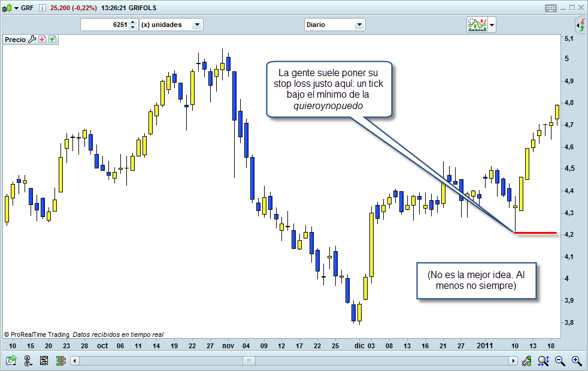Image resolution: width=588 pixels, height=371 pixels.
Task: Click the bottom toolbar's red-green bars icon
Action: (60, 360)
